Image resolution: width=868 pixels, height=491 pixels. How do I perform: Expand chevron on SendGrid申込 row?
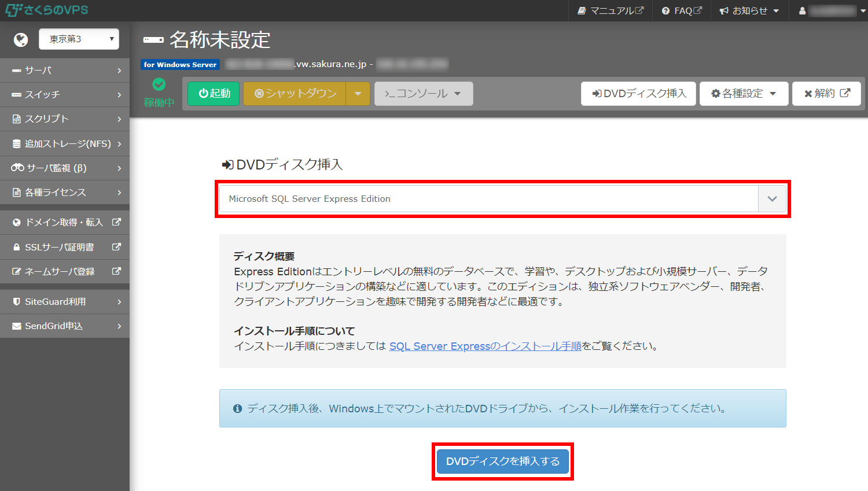[119, 326]
